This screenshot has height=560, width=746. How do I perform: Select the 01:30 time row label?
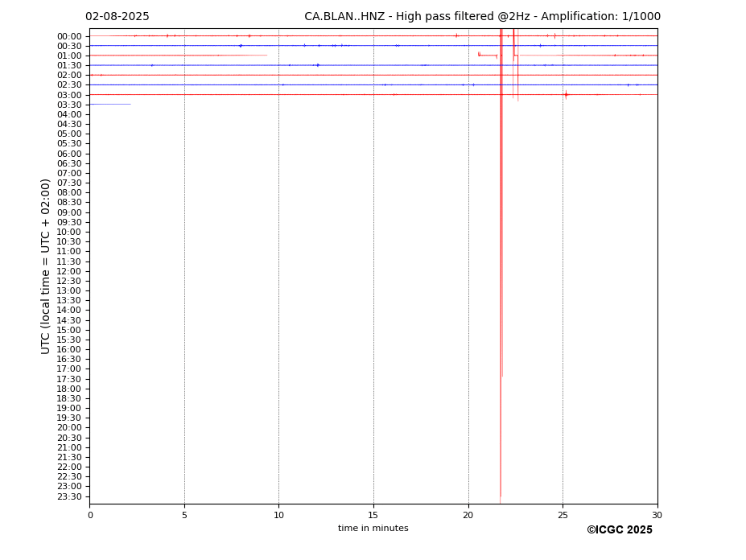click(x=69, y=66)
